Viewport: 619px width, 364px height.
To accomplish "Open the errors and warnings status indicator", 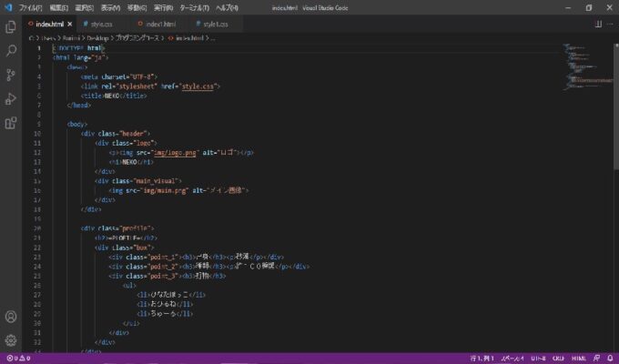I will coord(18,359).
